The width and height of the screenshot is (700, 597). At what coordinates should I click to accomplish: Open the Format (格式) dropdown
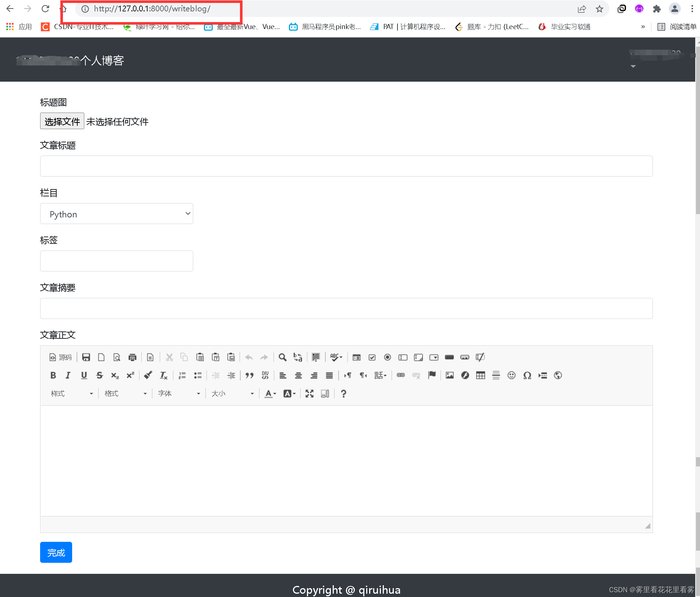click(125, 394)
